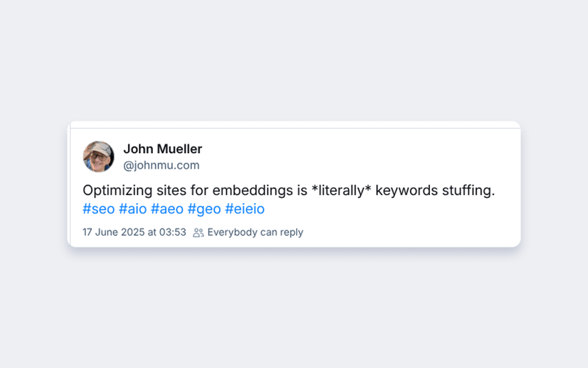This screenshot has height=368, width=588.
Task: Click the phrase "keywords stuffing."
Action: tap(435, 191)
